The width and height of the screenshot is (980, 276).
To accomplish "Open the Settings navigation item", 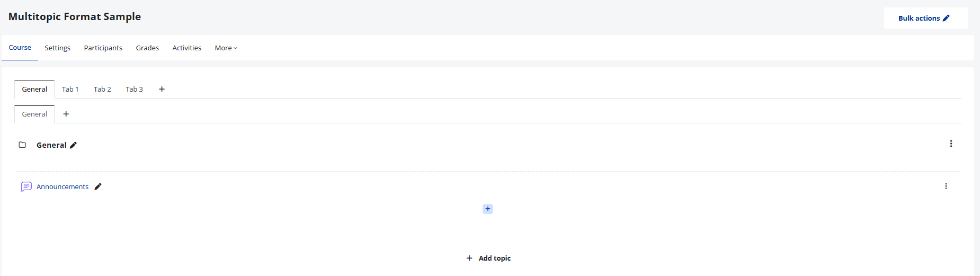I will click(x=57, y=48).
